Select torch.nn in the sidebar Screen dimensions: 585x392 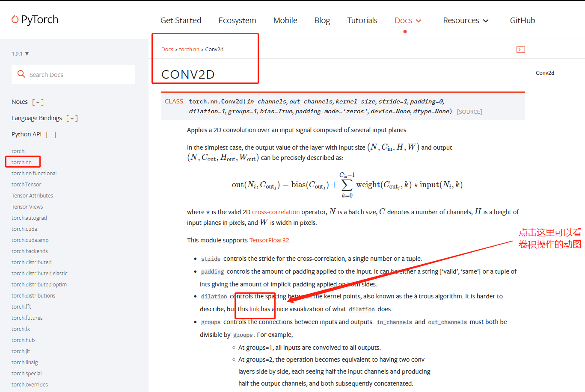(x=21, y=162)
